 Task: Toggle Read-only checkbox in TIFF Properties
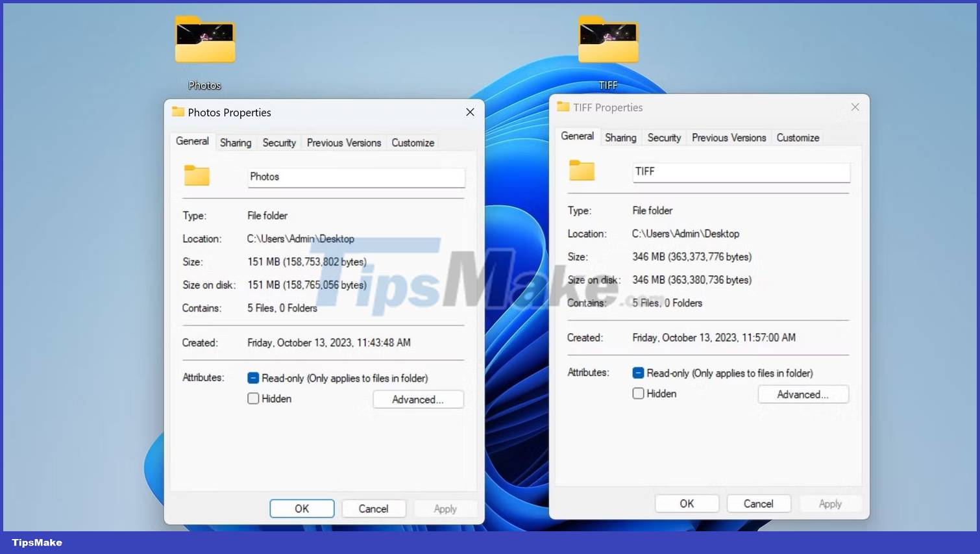[638, 373]
